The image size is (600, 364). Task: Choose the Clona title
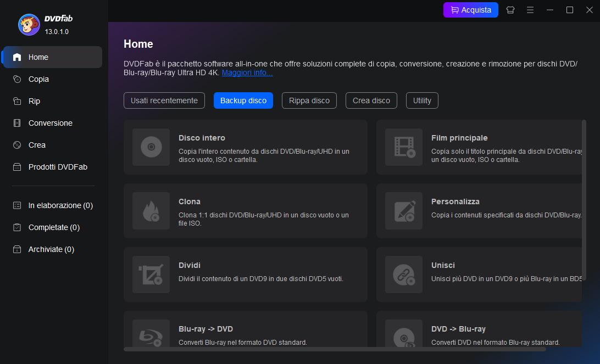pos(190,202)
